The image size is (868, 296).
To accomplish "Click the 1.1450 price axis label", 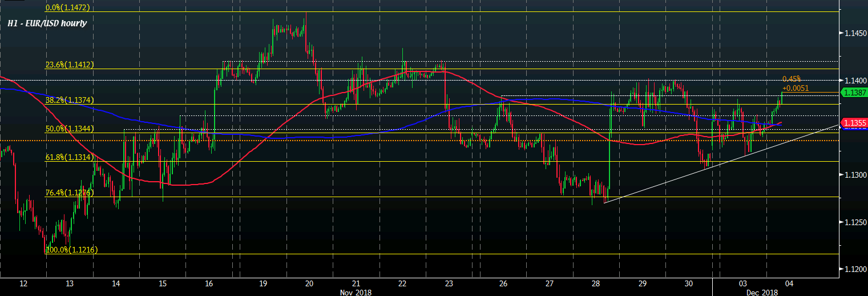I will pos(855,34).
